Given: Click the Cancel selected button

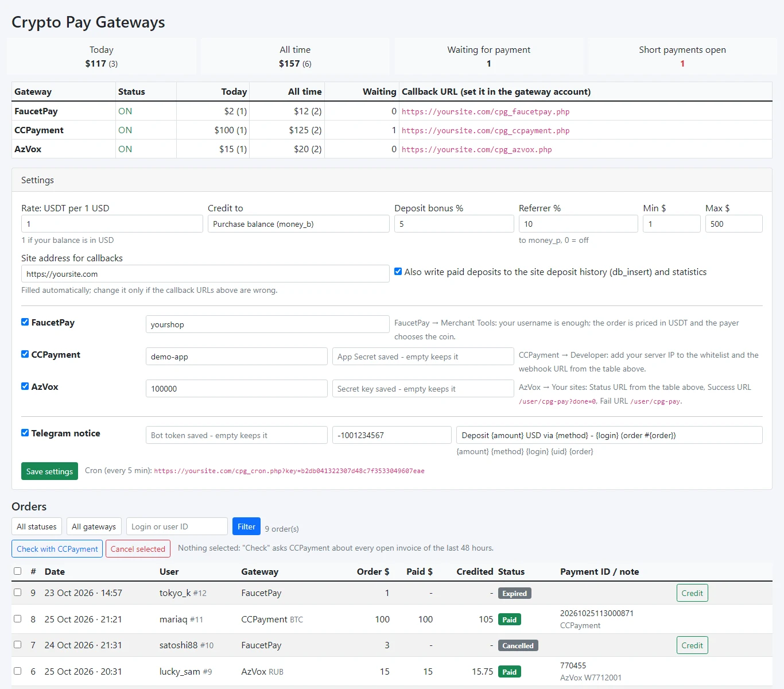Looking at the screenshot, I should (138, 549).
